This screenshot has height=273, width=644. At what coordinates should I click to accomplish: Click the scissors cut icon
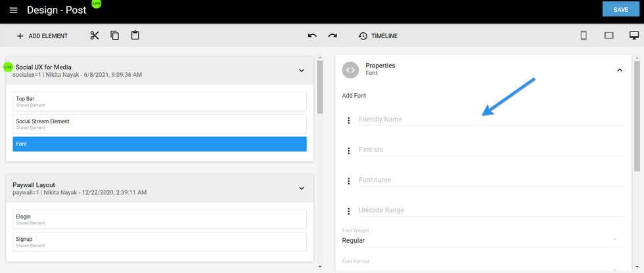tap(95, 35)
